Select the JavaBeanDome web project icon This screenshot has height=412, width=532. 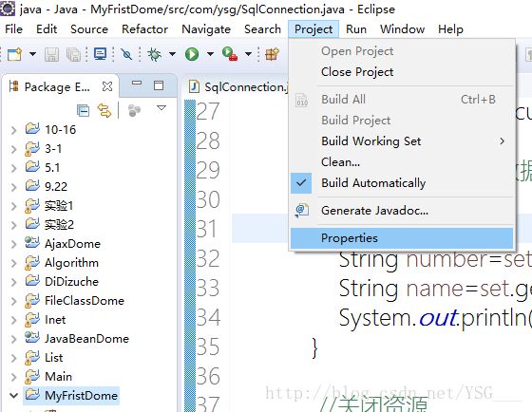(x=32, y=338)
